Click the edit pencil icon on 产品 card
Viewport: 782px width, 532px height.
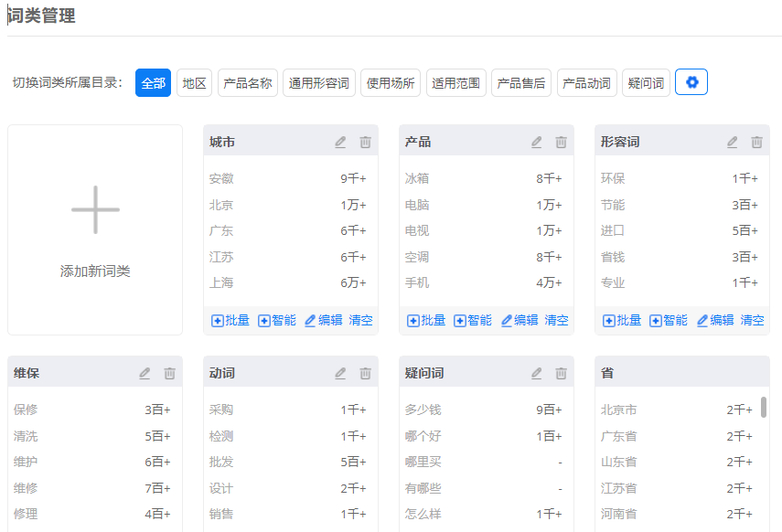click(x=536, y=142)
